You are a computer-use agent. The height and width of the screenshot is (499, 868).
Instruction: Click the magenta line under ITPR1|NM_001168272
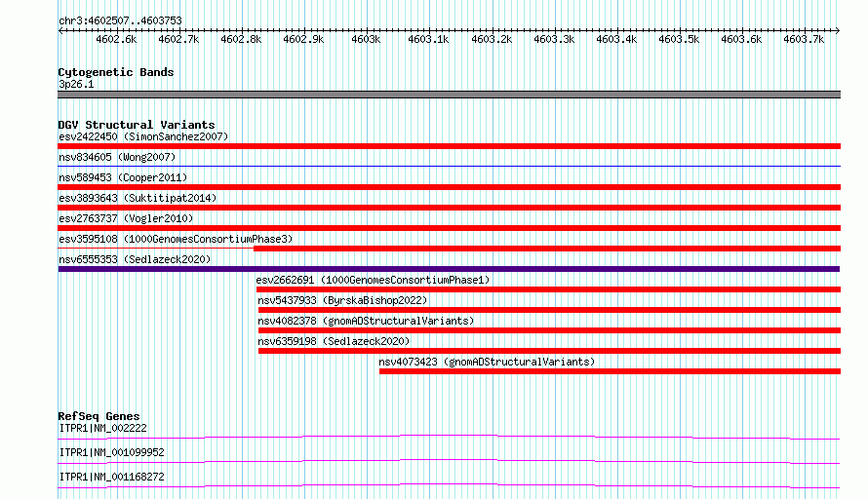[449, 485]
